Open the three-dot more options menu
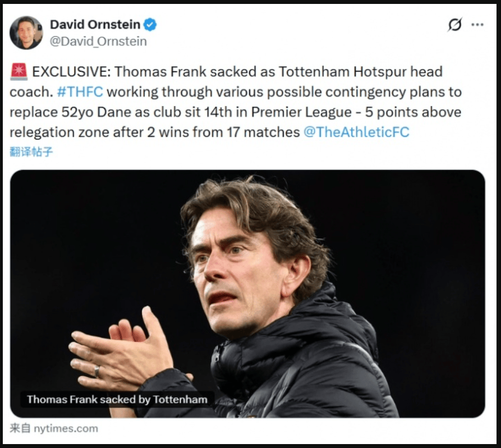Image resolution: width=501 pixels, height=448 pixels. tap(477, 25)
